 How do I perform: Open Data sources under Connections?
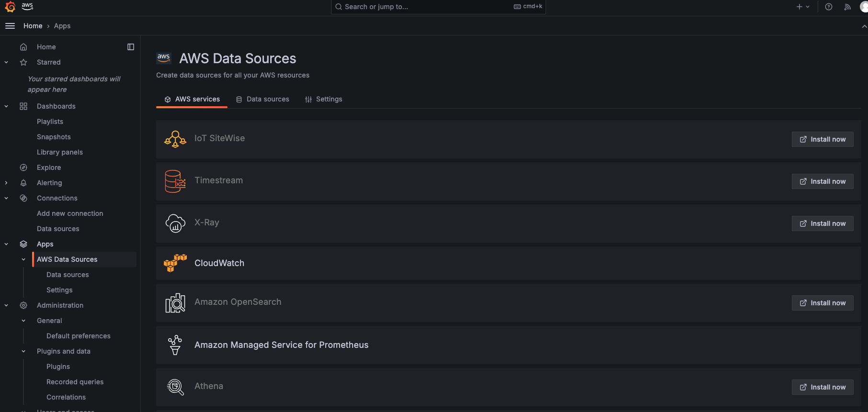pos(58,229)
